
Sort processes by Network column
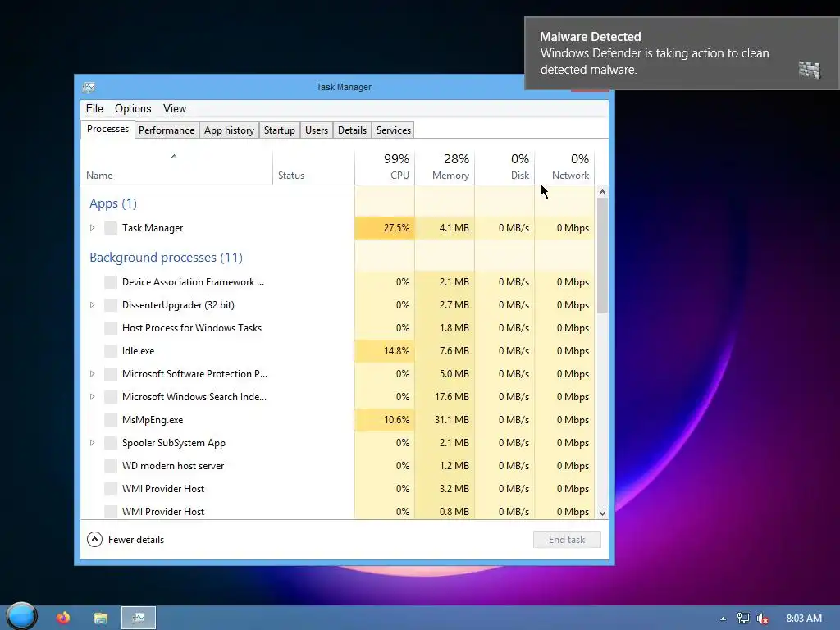click(x=564, y=167)
